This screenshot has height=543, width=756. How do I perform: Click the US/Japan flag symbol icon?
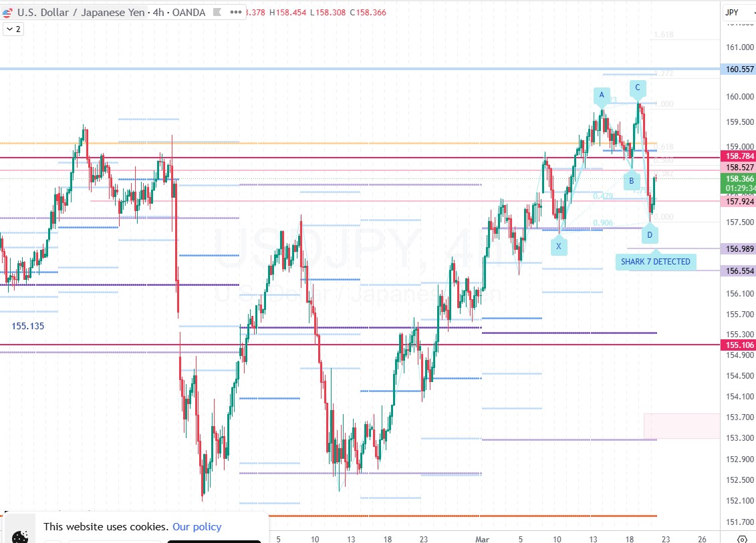click(6, 13)
